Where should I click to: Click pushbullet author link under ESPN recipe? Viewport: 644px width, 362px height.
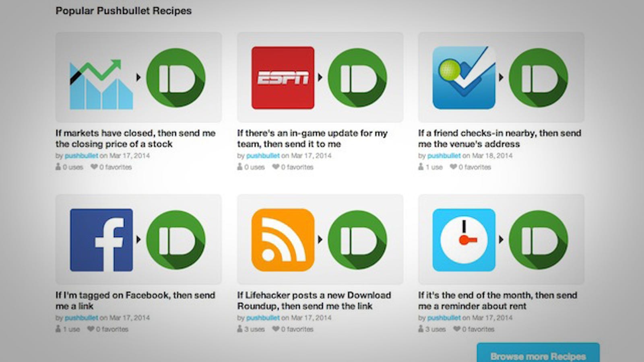coord(263,156)
